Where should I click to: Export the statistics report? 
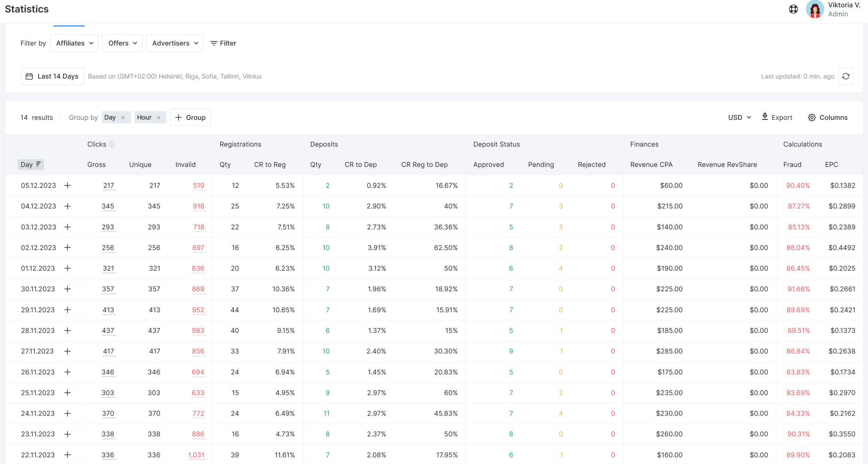tap(777, 117)
